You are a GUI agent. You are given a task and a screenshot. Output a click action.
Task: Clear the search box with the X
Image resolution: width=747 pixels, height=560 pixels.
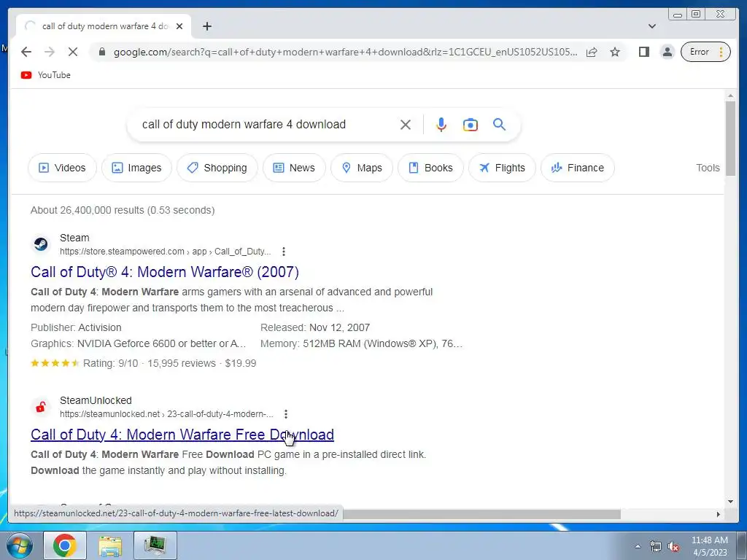tap(406, 125)
